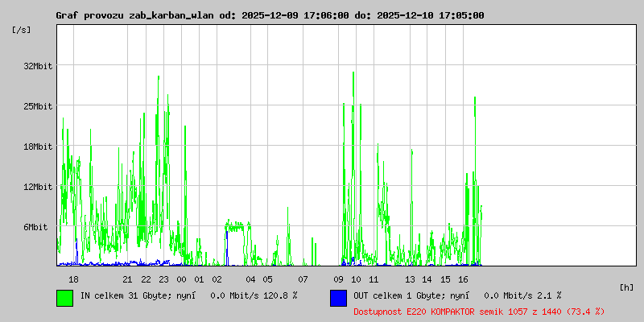Click the 18Mbit y-axis label
This screenshot has width=644, height=322.
(38, 147)
